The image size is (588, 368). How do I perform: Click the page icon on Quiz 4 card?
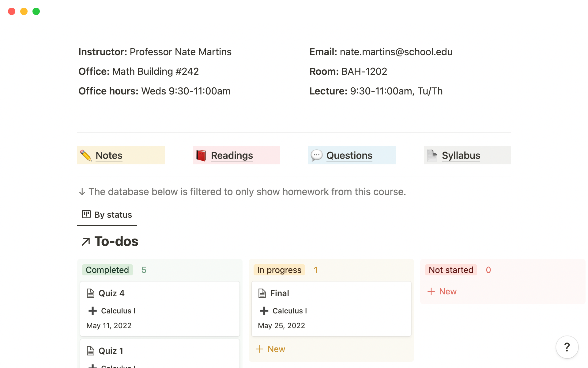click(x=91, y=293)
